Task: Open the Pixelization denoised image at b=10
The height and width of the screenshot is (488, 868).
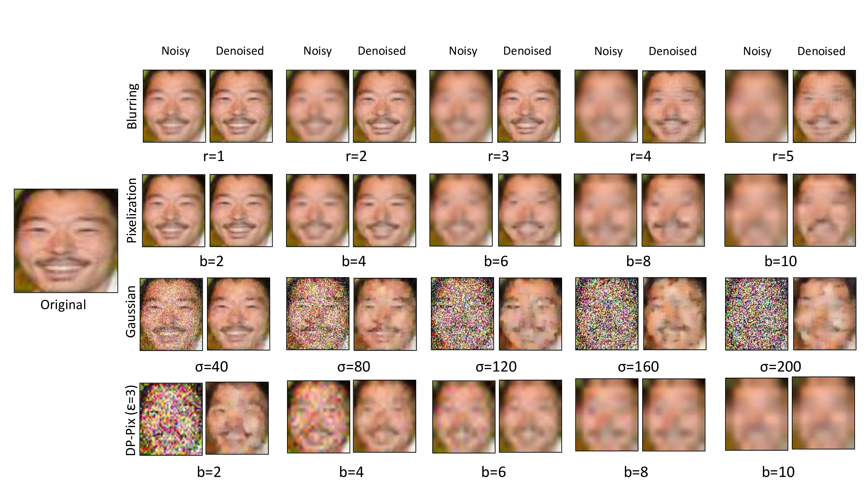Action: tap(824, 210)
